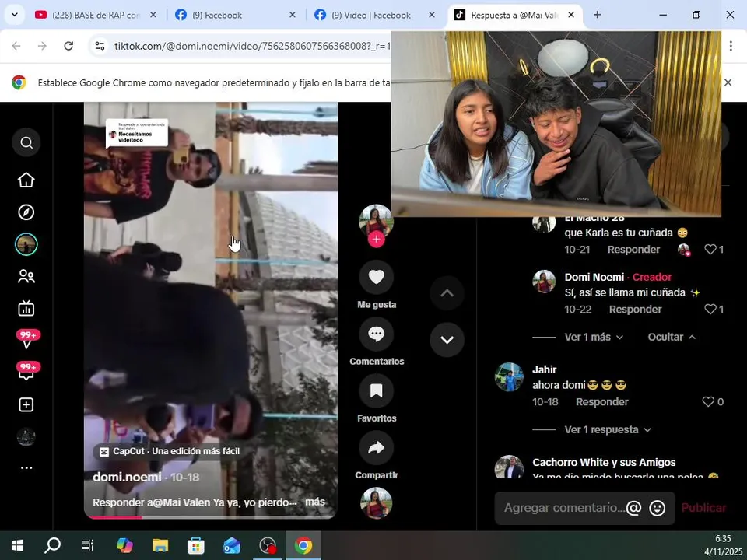Like Domi Noemi's creator comment heart
Screen dimensions: 747x560
(710, 309)
